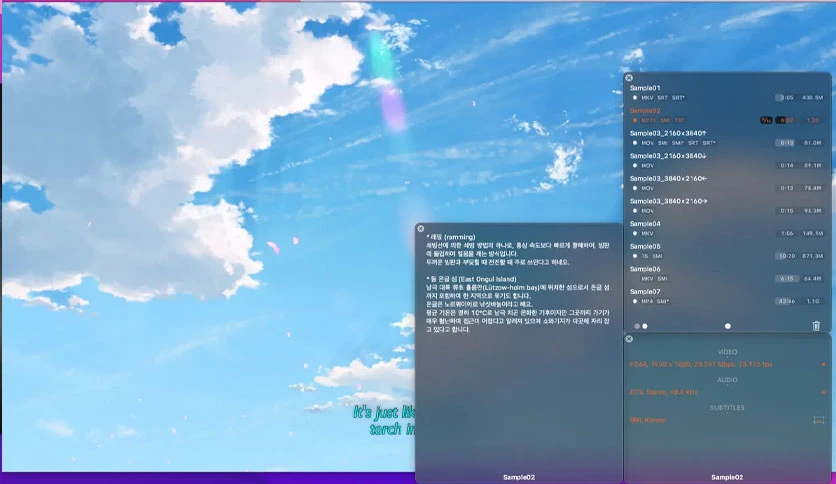Close the media info panel
836x484 pixels.
[629, 339]
